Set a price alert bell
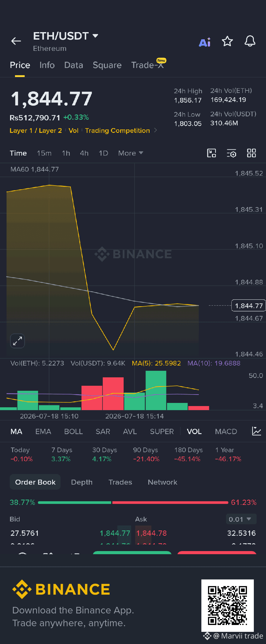 pyautogui.click(x=250, y=41)
